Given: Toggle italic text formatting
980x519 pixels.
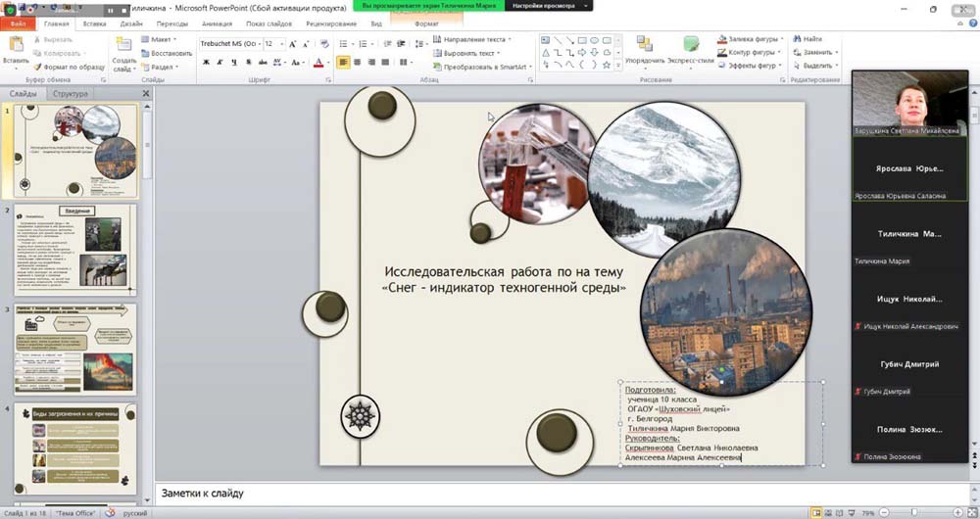Looking at the screenshot, I should tap(220, 62).
